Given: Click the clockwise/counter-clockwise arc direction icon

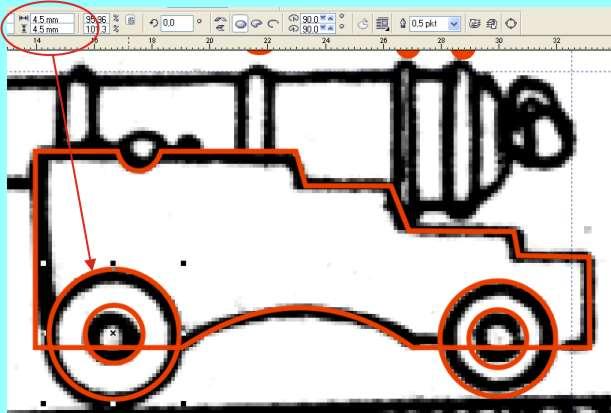Looking at the screenshot, I should [362, 22].
